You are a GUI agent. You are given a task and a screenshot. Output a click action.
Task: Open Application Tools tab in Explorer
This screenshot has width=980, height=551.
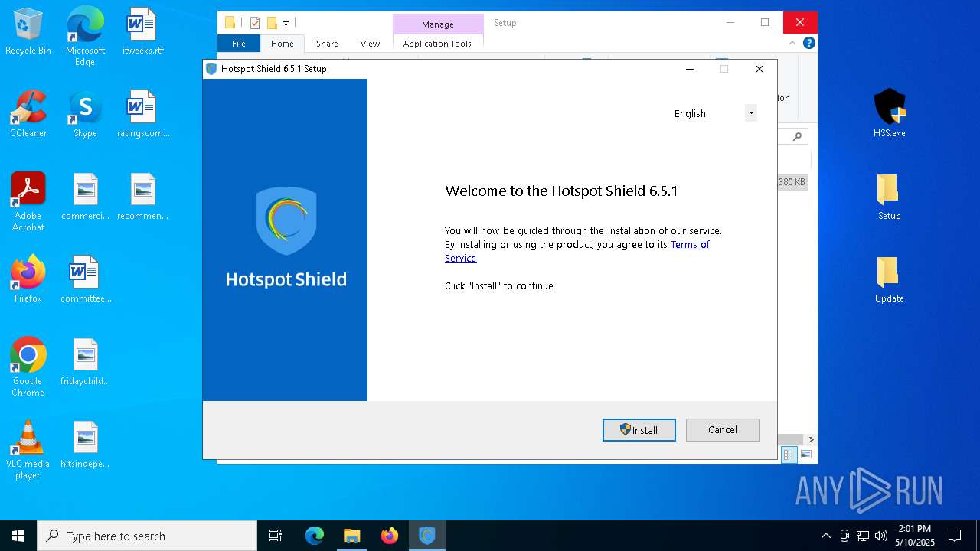click(x=437, y=44)
